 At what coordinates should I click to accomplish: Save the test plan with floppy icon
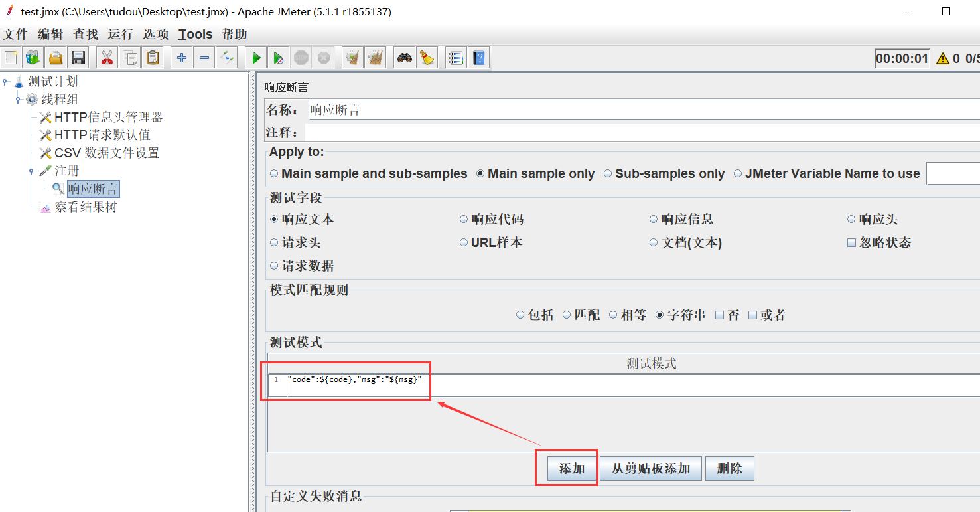coord(78,58)
